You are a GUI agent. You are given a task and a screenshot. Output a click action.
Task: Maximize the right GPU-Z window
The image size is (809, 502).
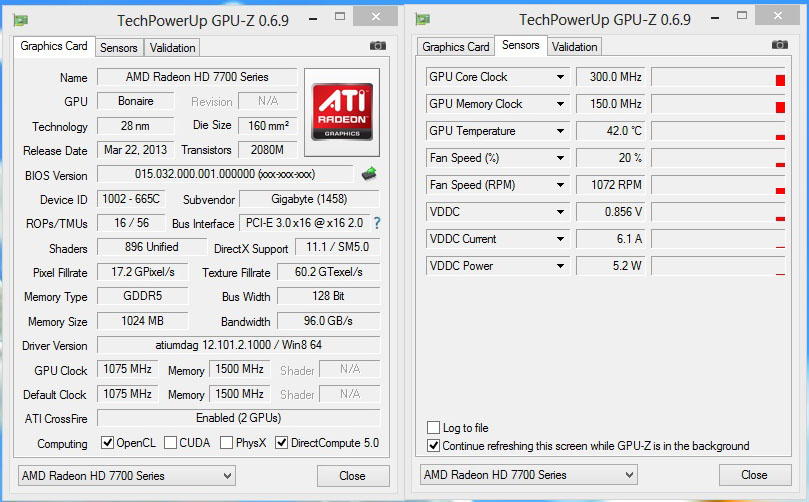[x=742, y=15]
